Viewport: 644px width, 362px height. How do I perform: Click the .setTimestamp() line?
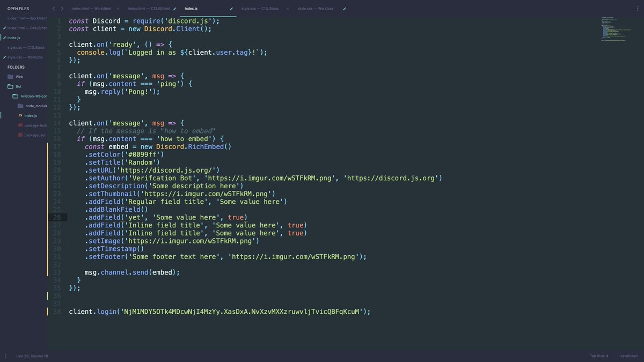click(x=114, y=249)
